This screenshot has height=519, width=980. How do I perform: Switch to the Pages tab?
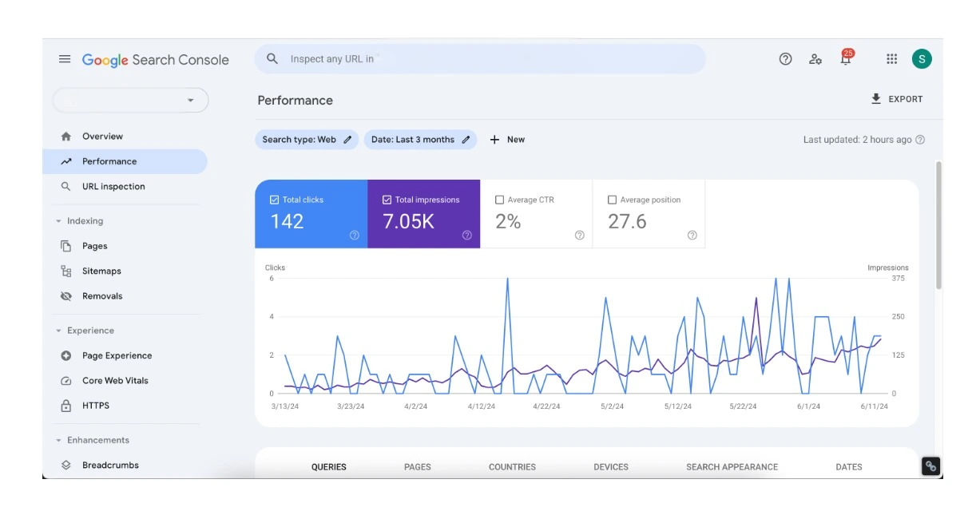[417, 467]
